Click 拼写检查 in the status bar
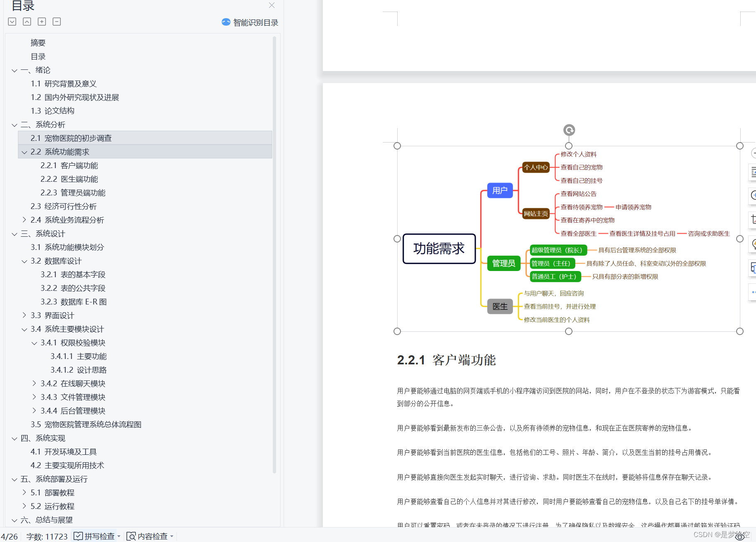 point(95,536)
